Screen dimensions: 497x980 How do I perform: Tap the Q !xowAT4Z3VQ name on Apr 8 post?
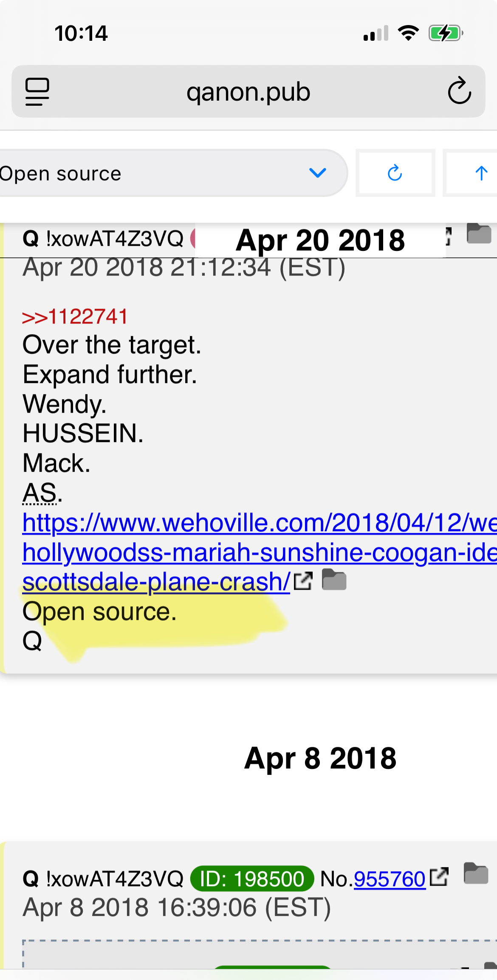coord(103,879)
